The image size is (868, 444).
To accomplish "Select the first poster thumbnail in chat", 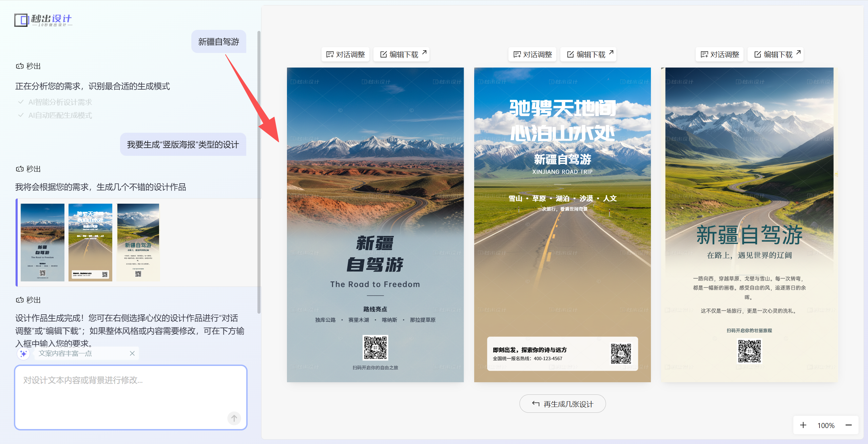I will point(42,242).
